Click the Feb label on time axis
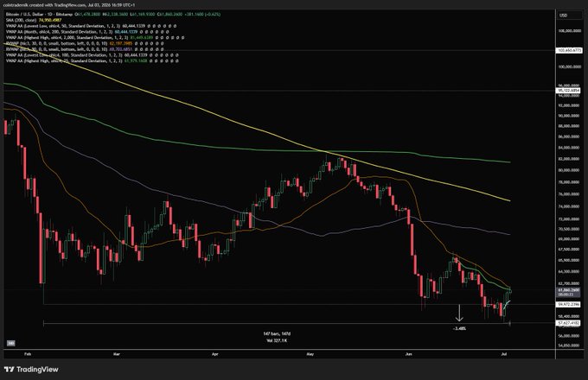The height and width of the screenshot is (380, 588). (28, 354)
